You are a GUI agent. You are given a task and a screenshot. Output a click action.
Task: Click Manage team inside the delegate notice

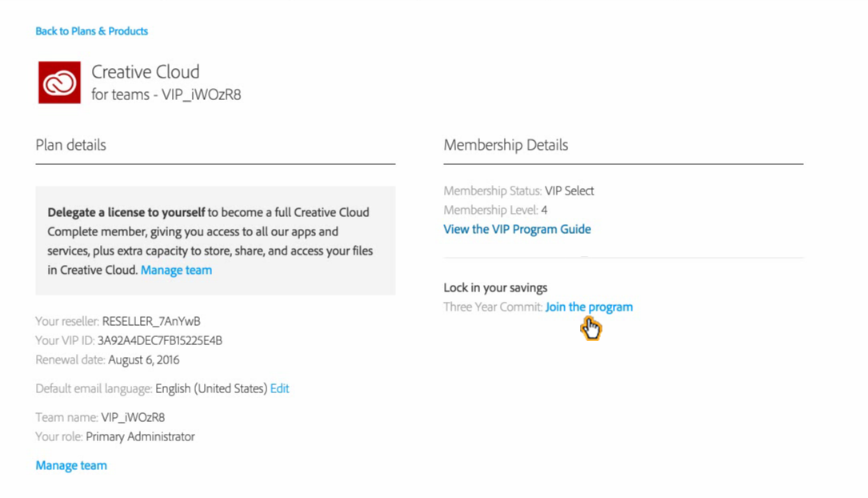(x=176, y=270)
